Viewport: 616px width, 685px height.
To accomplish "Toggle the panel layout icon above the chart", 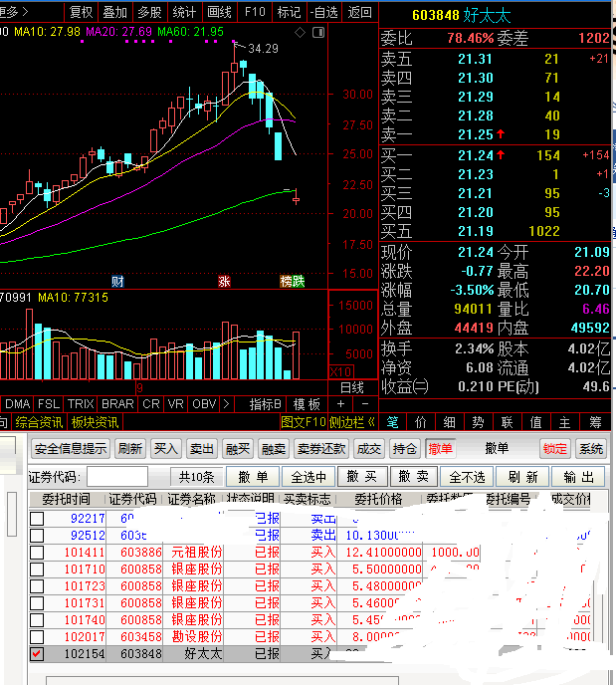I will click(318, 32).
